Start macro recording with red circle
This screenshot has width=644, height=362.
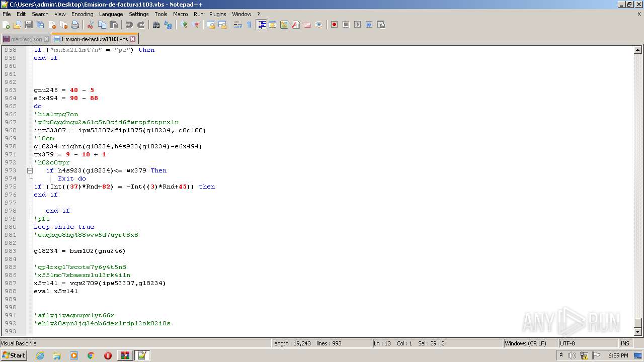pyautogui.click(x=334, y=25)
